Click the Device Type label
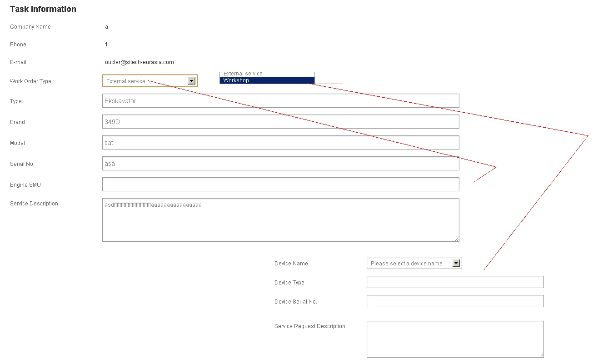 (289, 283)
